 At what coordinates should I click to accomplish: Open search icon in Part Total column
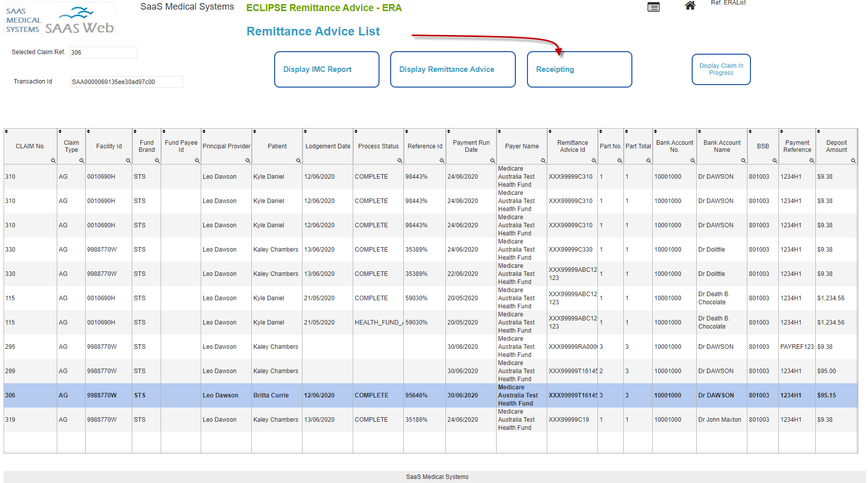pos(649,160)
